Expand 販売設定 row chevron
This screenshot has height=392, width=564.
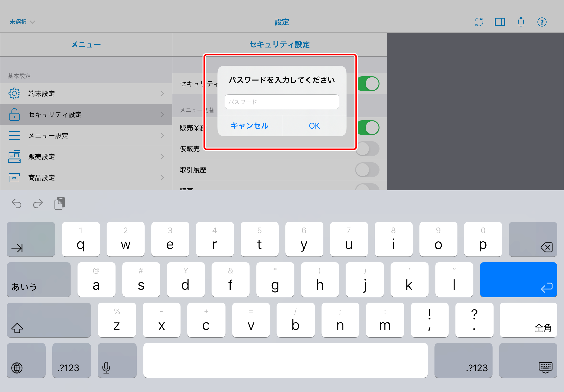pyautogui.click(x=162, y=157)
